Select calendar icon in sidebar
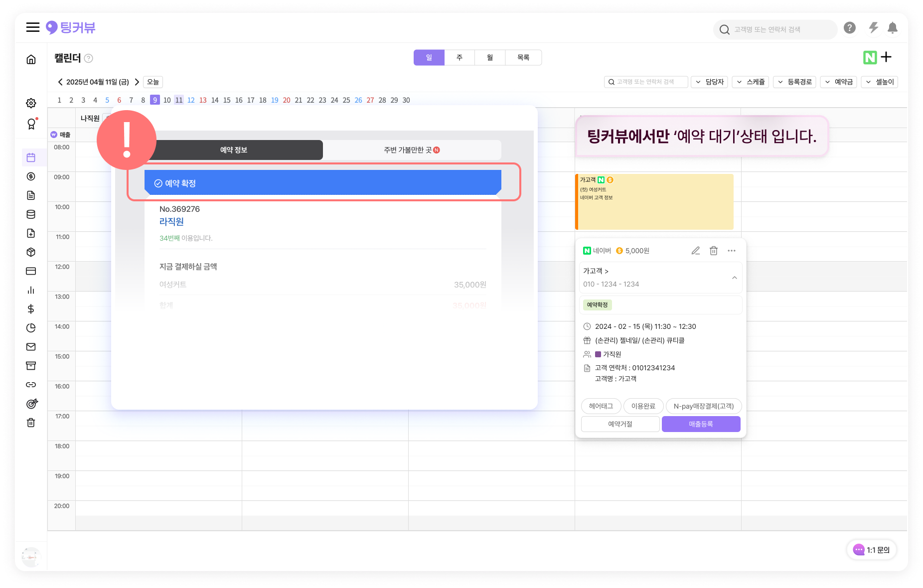The image size is (923, 588). [x=31, y=157]
